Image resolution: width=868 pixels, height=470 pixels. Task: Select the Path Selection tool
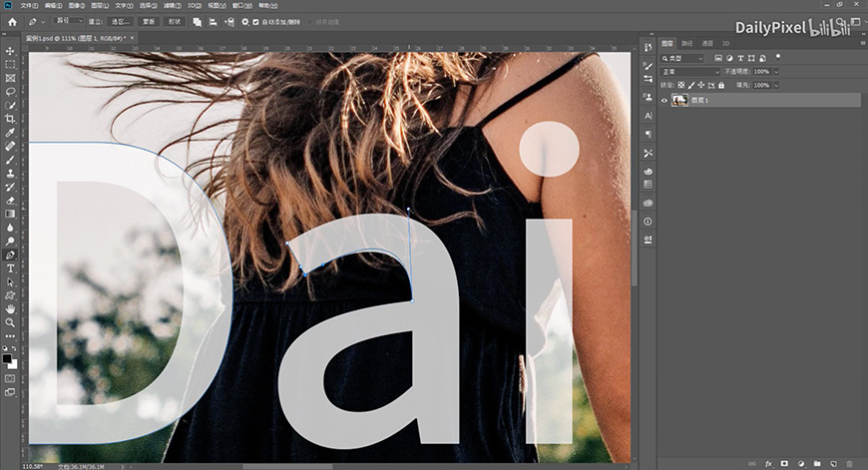(x=10, y=281)
